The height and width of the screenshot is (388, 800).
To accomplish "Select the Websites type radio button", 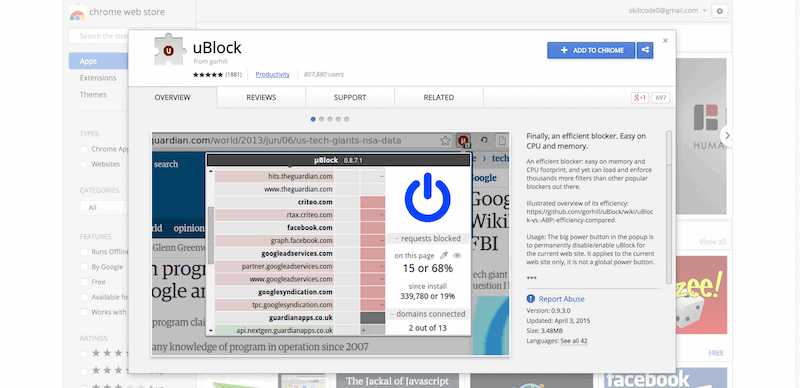I will [84, 164].
